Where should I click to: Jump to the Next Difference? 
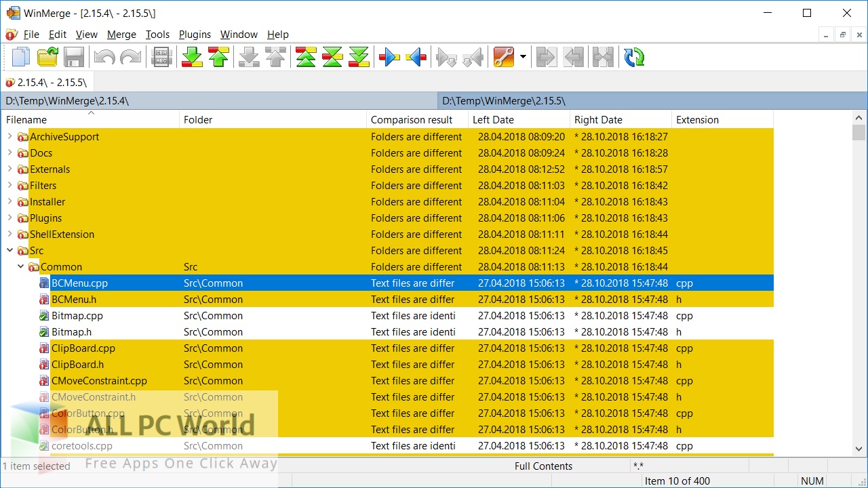tap(193, 58)
